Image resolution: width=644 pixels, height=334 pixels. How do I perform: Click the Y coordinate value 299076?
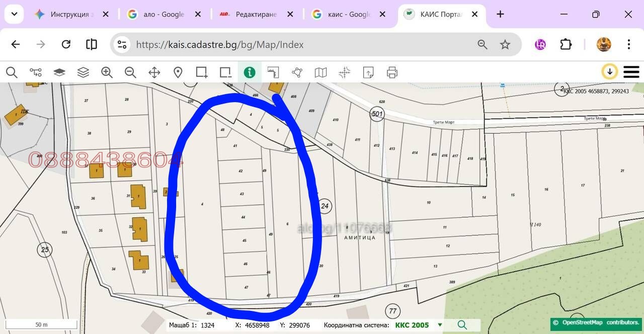(x=299, y=325)
